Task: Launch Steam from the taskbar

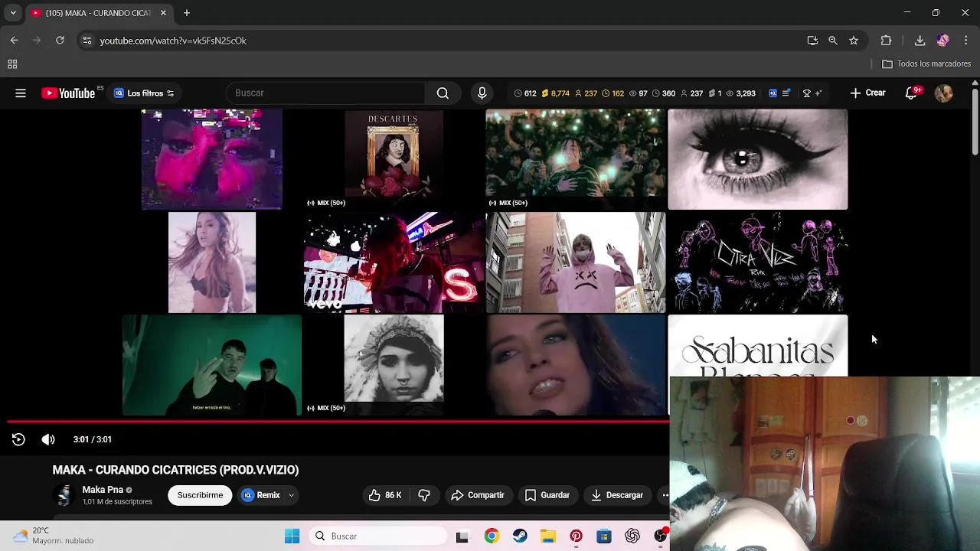Action: (x=520, y=536)
